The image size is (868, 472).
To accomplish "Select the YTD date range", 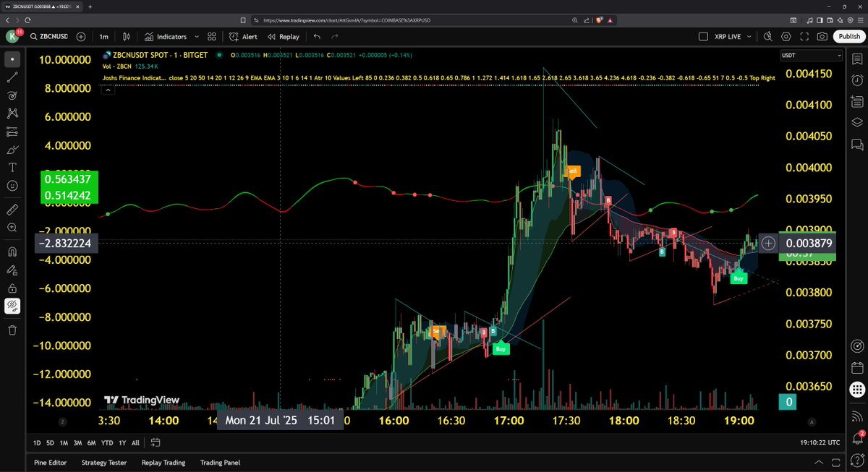I will click(107, 442).
